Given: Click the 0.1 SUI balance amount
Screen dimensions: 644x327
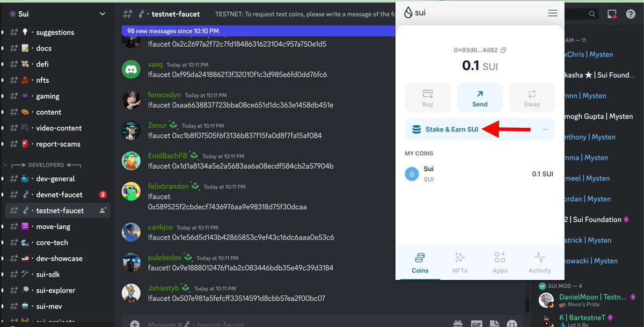Looking at the screenshot, I should pos(480,66).
